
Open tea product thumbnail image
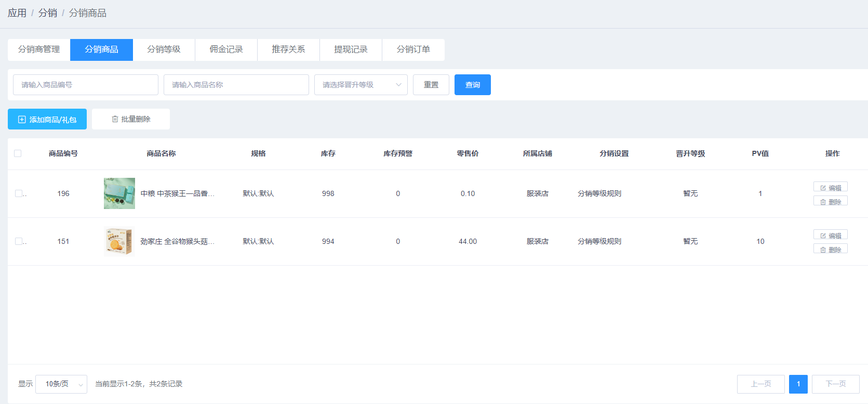click(119, 193)
